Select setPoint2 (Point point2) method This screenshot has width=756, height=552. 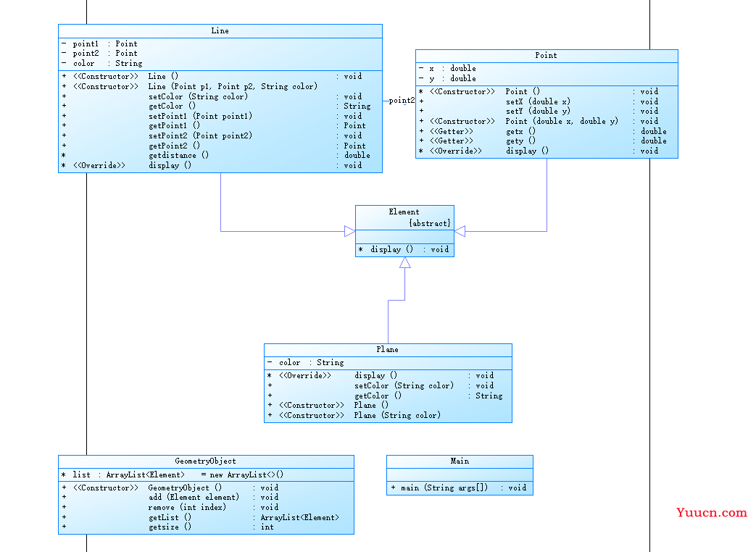(200, 136)
